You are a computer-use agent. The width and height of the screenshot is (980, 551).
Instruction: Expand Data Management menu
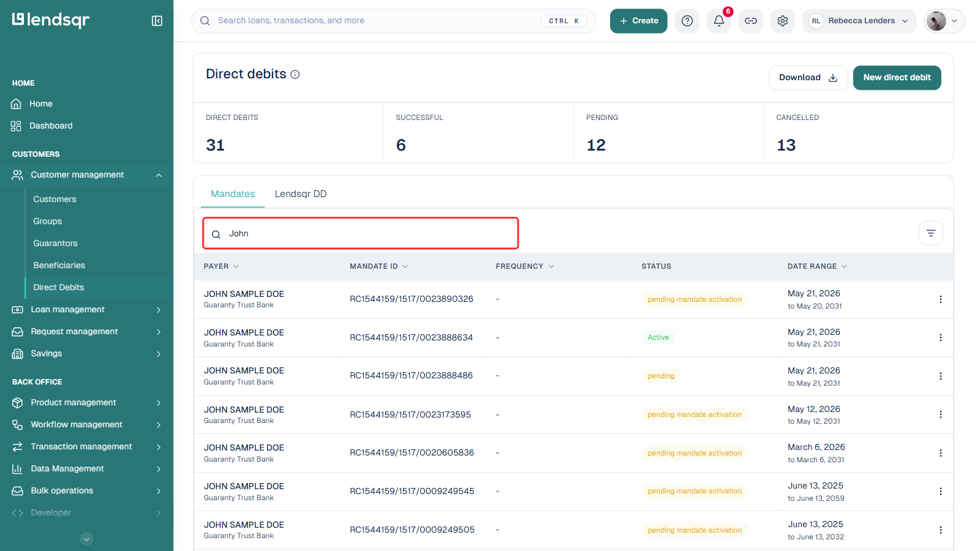point(86,469)
